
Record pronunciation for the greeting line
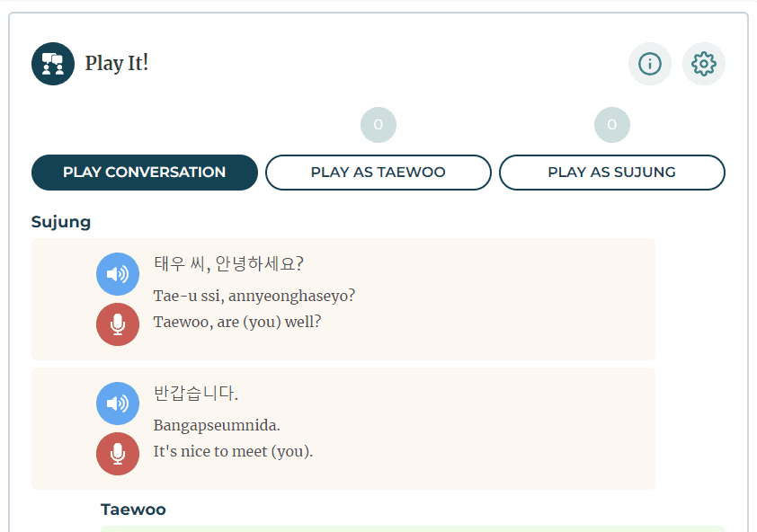coord(118,324)
